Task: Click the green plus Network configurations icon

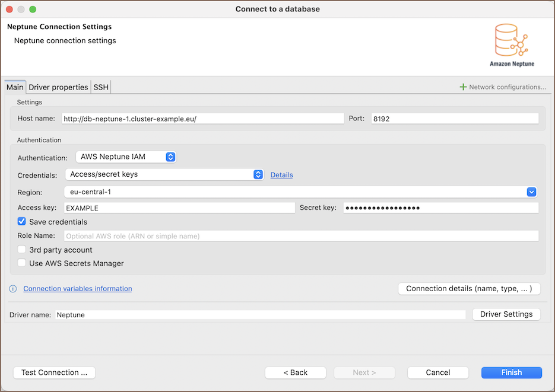Action: (463, 87)
